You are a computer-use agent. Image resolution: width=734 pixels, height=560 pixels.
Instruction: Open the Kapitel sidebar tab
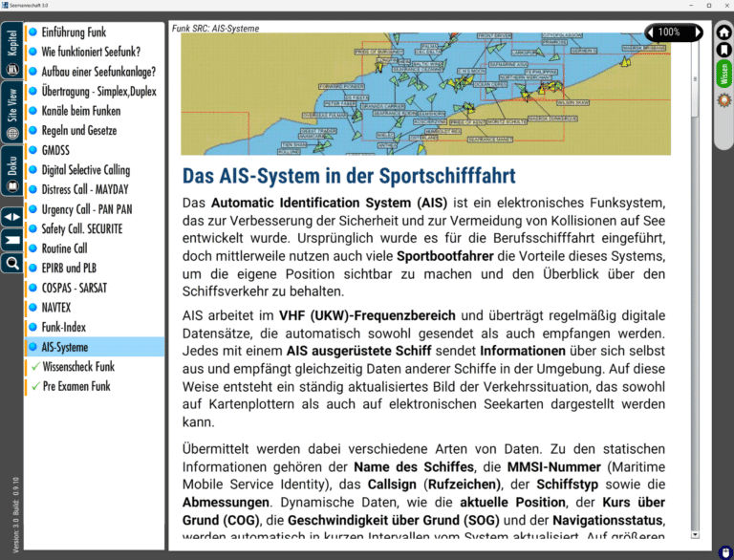11,51
